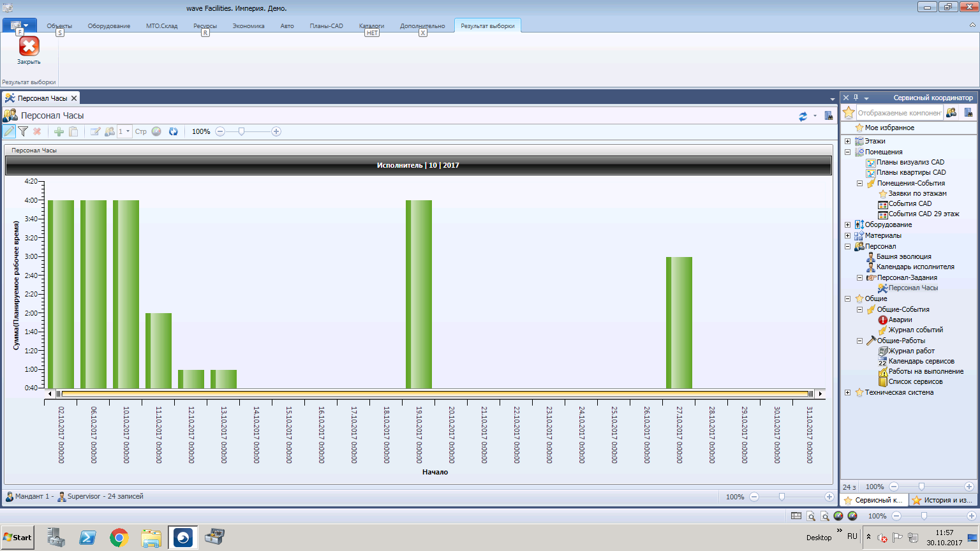
Task: Switch to История и из... bottom tab
Action: pos(942,500)
